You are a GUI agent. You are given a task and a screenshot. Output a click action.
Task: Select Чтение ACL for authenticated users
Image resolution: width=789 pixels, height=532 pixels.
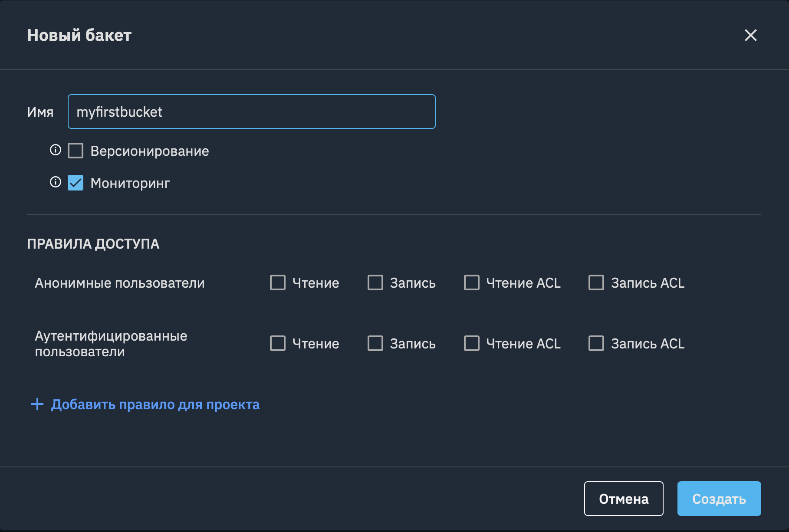point(472,343)
